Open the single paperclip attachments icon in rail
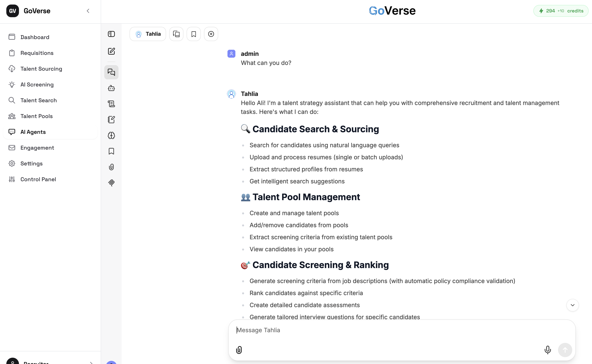The height and width of the screenshot is (364, 592). (x=111, y=167)
